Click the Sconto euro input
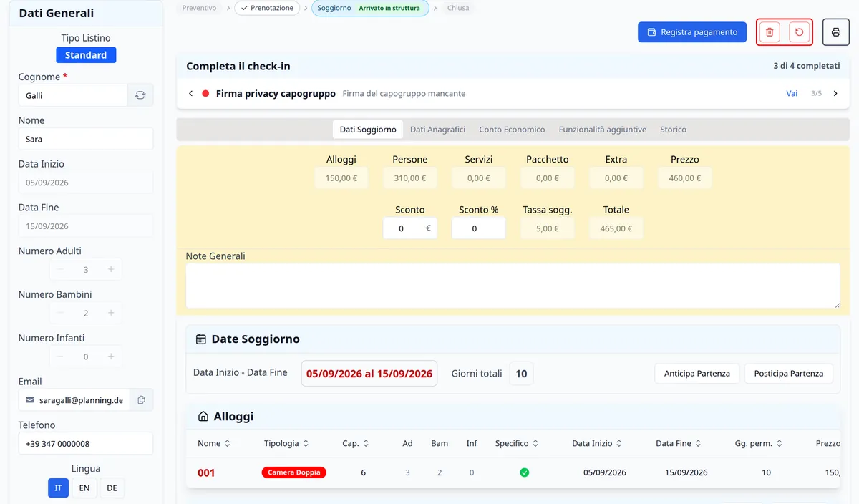The height and width of the screenshot is (504, 859). coord(410,228)
